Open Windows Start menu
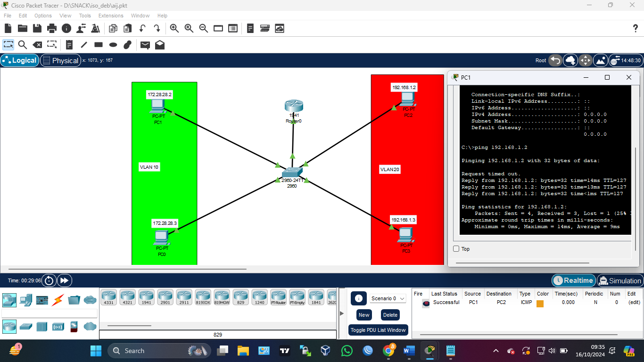The width and height of the screenshot is (644, 362). pos(96,351)
